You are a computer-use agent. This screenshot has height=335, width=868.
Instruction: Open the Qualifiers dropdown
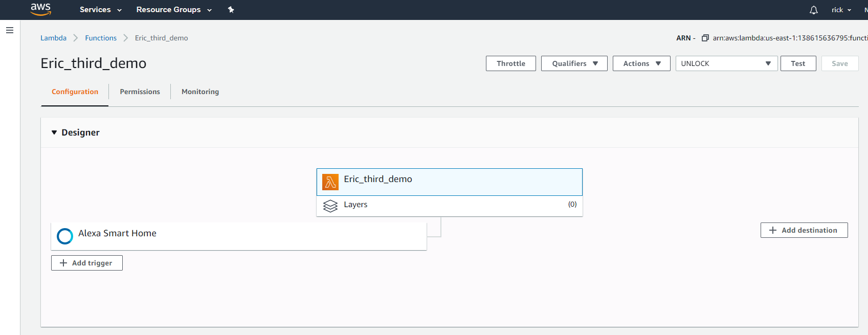click(574, 63)
